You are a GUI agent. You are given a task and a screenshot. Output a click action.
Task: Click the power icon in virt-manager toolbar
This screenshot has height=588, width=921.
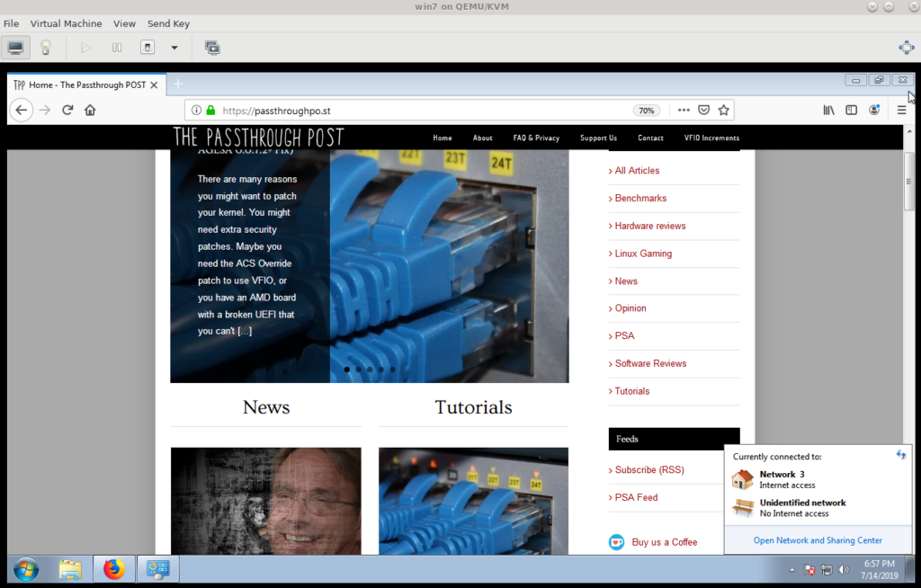point(146,47)
